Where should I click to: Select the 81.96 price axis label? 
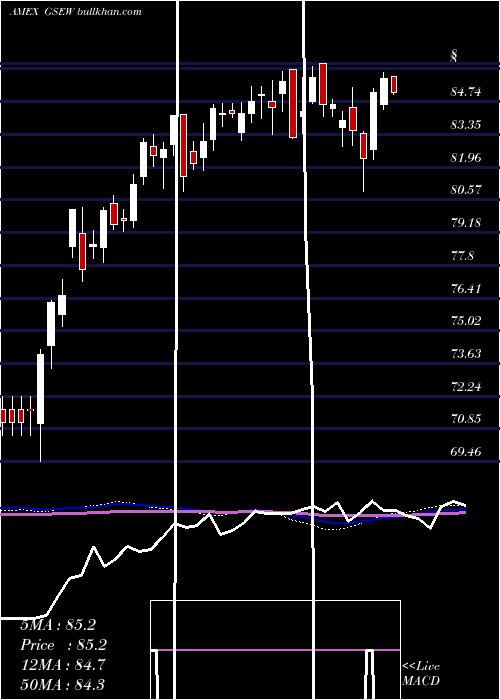466,158
